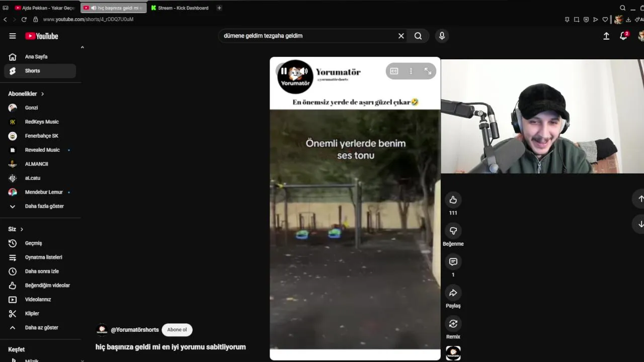This screenshot has width=644, height=362.
Task: Open the aLcatu subscription
Action: (x=40, y=178)
